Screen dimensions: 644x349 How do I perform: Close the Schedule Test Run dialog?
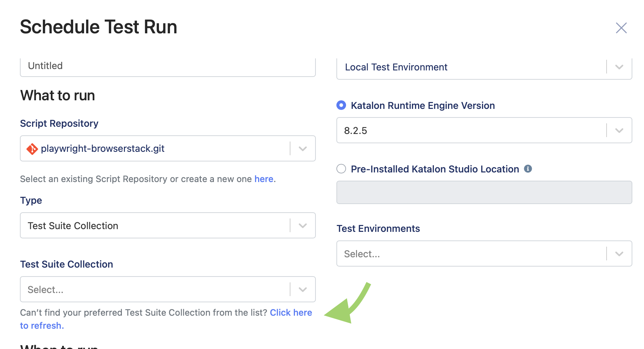click(x=621, y=28)
